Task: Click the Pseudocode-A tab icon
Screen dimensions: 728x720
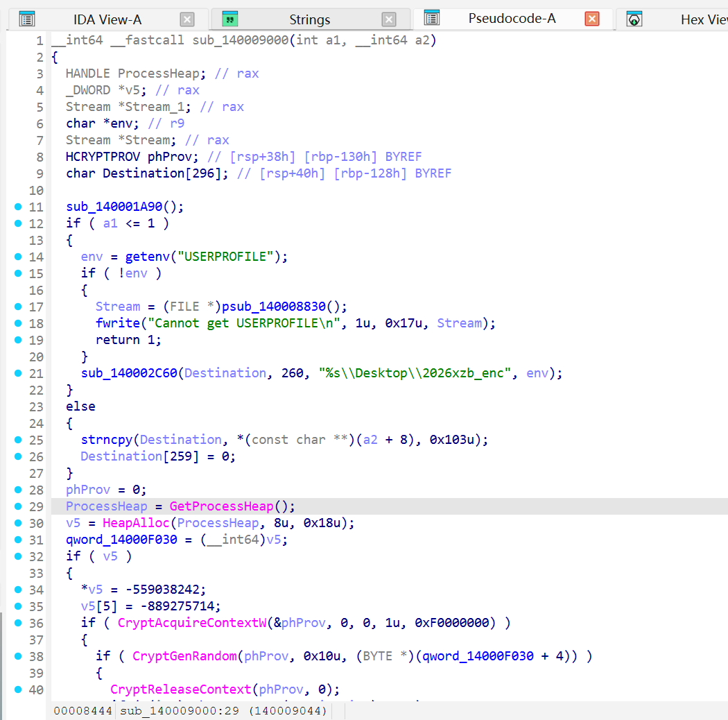Action: tap(432, 18)
